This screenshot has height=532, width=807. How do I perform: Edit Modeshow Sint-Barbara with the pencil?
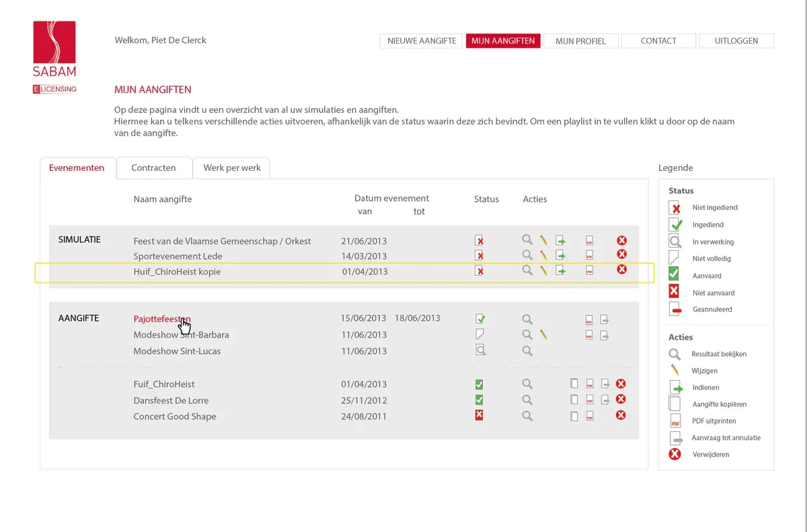[543, 334]
